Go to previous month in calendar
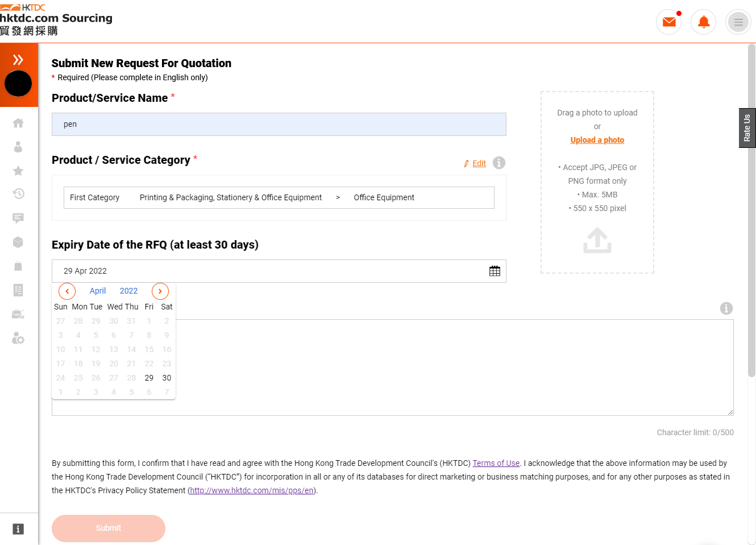Screen dimensions: 756x545 (x=67, y=291)
